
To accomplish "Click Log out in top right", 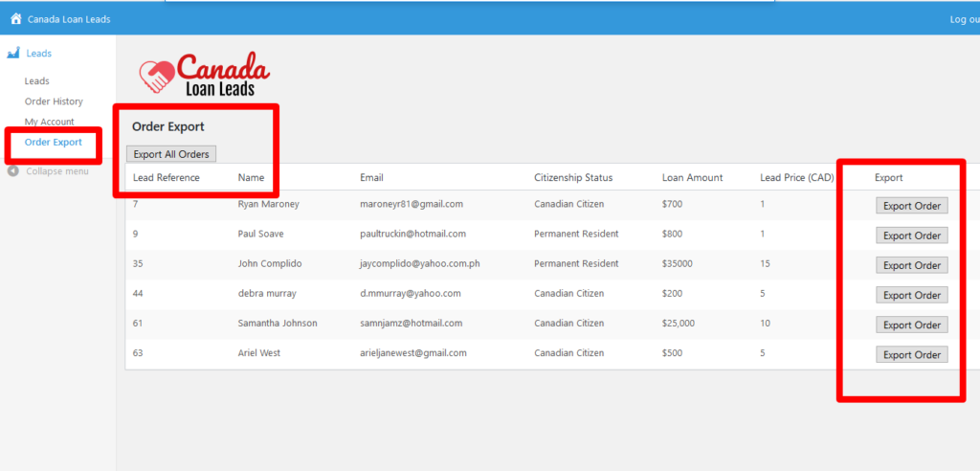I will 963,19.
